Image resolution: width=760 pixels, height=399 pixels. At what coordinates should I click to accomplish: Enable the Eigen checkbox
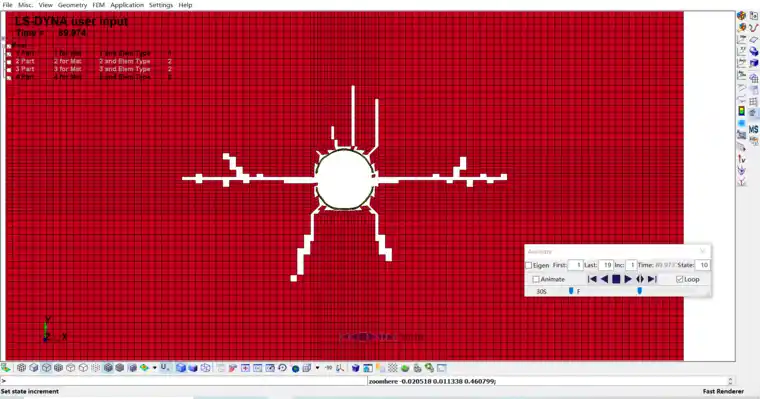pyautogui.click(x=529, y=265)
